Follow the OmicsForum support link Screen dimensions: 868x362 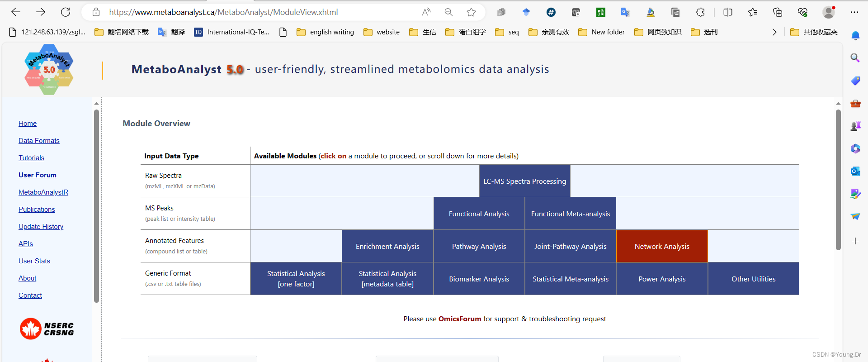pyautogui.click(x=460, y=319)
